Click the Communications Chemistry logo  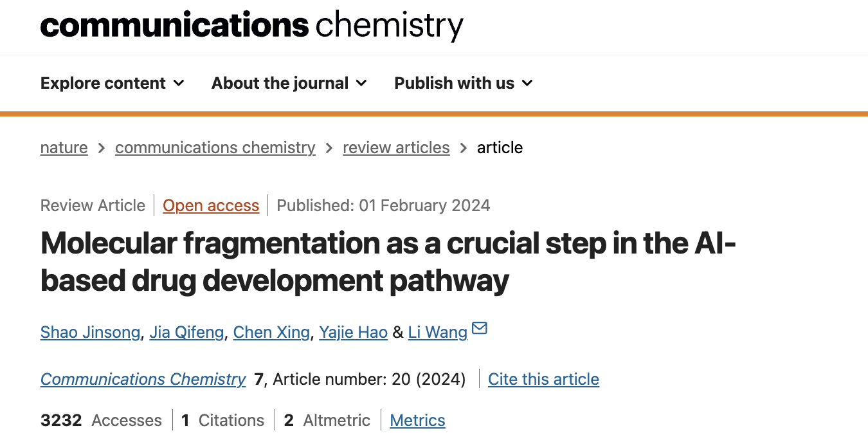[251, 24]
